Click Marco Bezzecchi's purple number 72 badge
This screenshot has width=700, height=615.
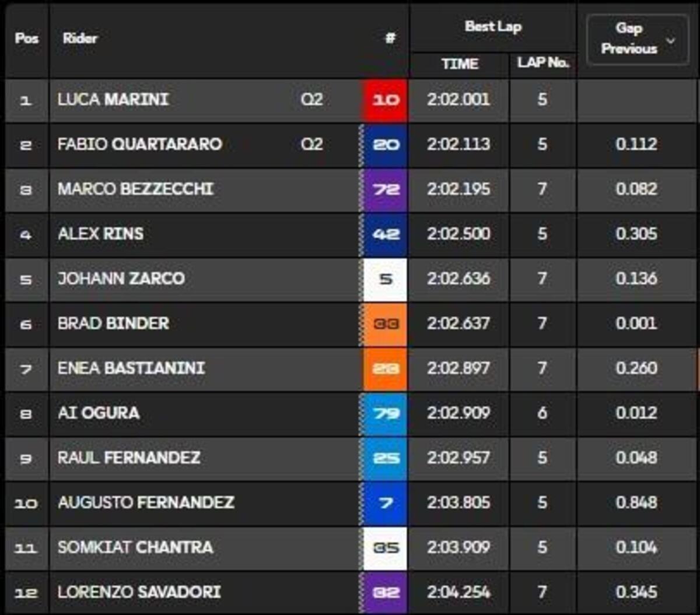(x=386, y=189)
